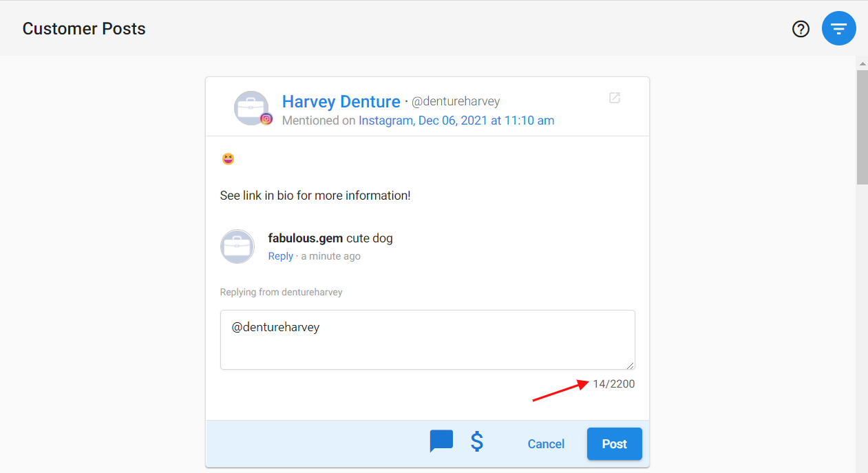
Task: Click the laughing emoji in the post
Action: coord(227,158)
